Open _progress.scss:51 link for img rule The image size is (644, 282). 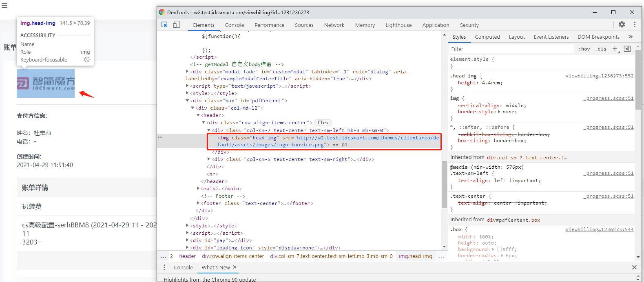609,98
